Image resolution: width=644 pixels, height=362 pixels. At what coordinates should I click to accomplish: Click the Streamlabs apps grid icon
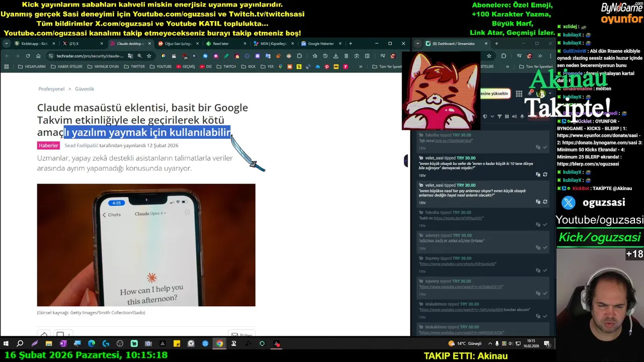tap(519, 94)
